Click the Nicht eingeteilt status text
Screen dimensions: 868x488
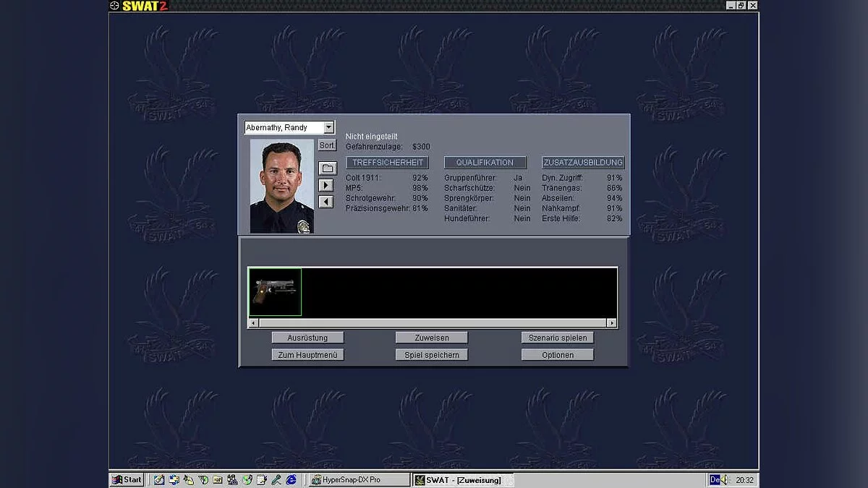coord(371,137)
